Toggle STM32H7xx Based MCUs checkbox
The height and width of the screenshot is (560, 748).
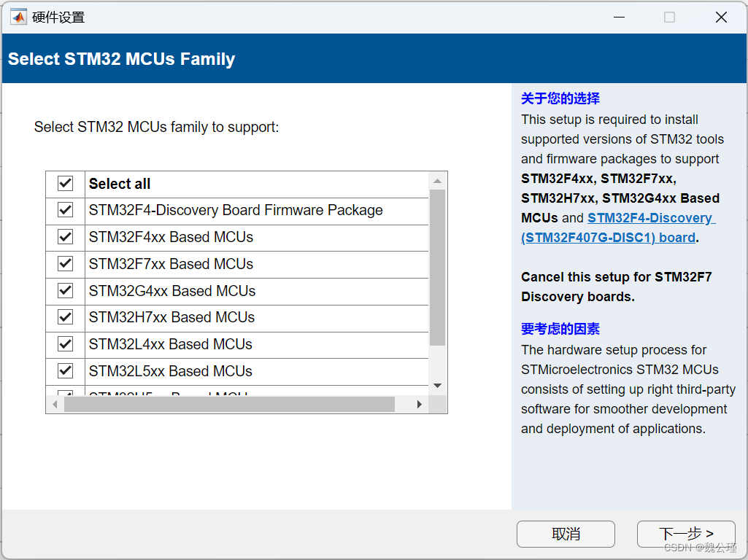pos(66,317)
